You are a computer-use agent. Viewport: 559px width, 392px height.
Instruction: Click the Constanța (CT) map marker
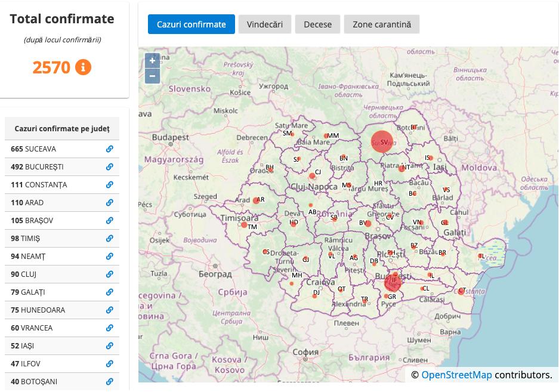461,291
